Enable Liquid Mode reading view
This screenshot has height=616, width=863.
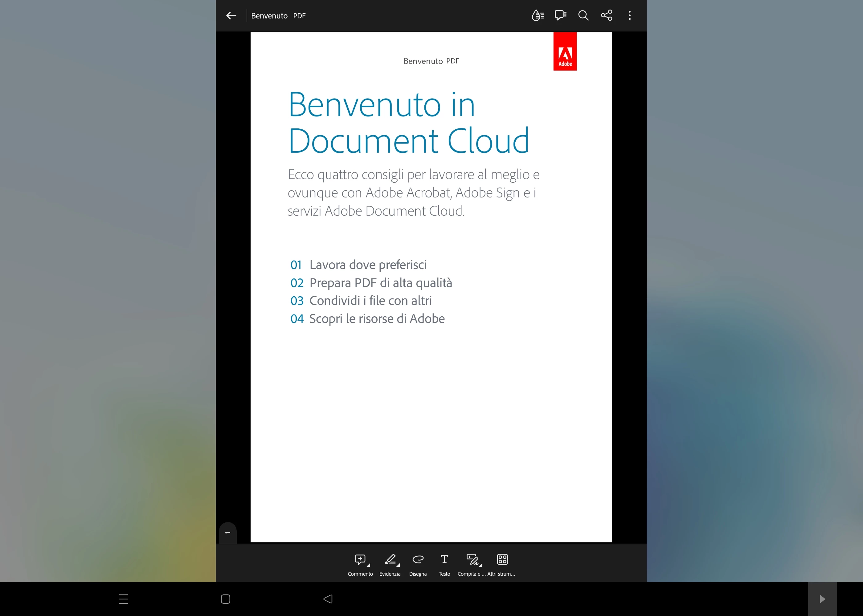click(x=538, y=15)
